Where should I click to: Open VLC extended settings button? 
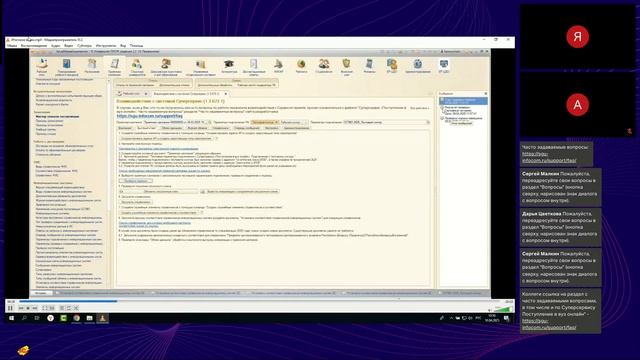point(52,308)
